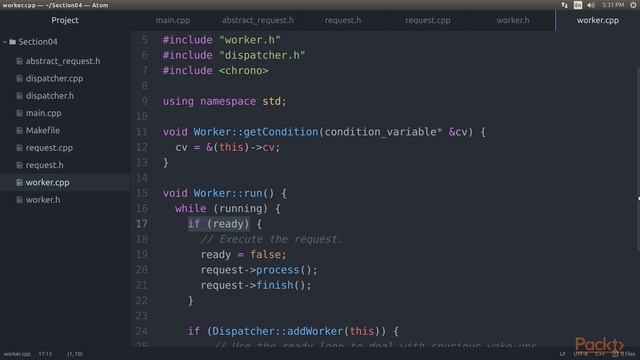Image resolution: width=640 pixels, height=360 pixels.
Task: Change the LF line ending in status bar
Action: pyautogui.click(x=562, y=354)
